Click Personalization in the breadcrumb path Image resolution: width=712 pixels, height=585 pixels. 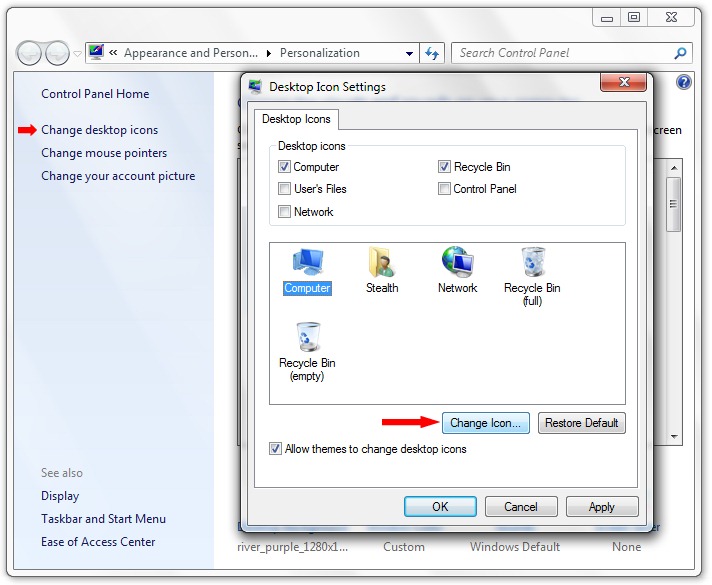coord(319,54)
